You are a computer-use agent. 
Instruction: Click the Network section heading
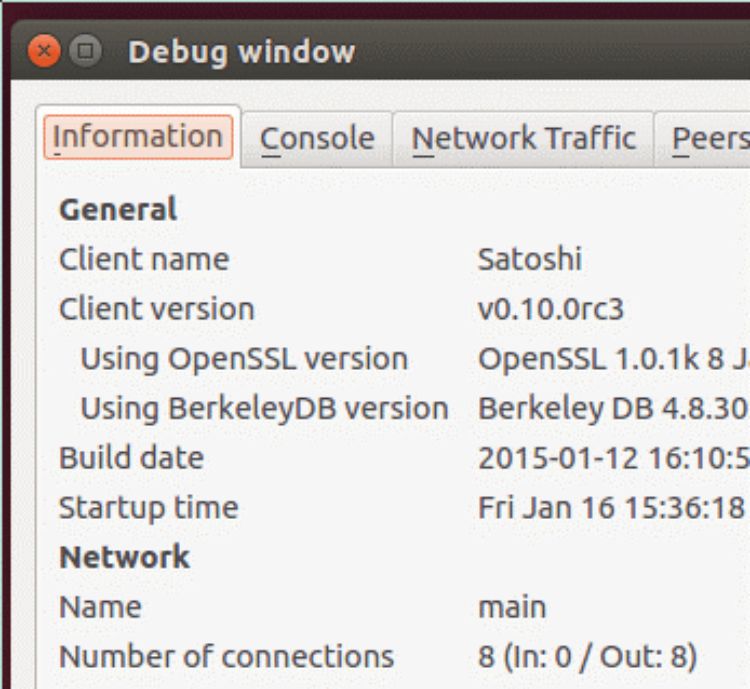point(125,557)
